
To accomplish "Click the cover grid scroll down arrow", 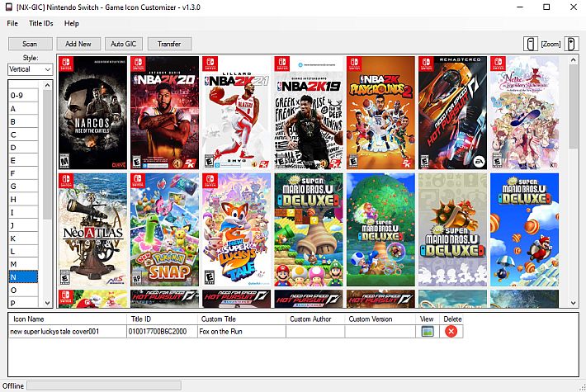I will click(574, 303).
